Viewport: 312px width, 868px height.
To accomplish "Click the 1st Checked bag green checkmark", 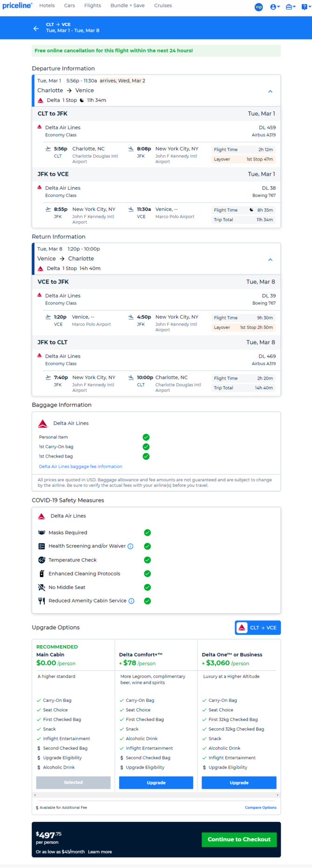I will (x=146, y=457).
